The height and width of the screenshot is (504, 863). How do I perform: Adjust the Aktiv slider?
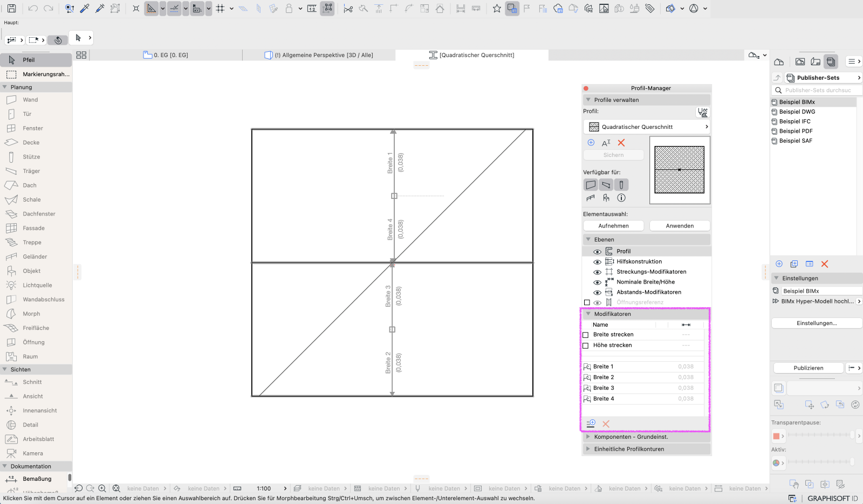pos(821,462)
